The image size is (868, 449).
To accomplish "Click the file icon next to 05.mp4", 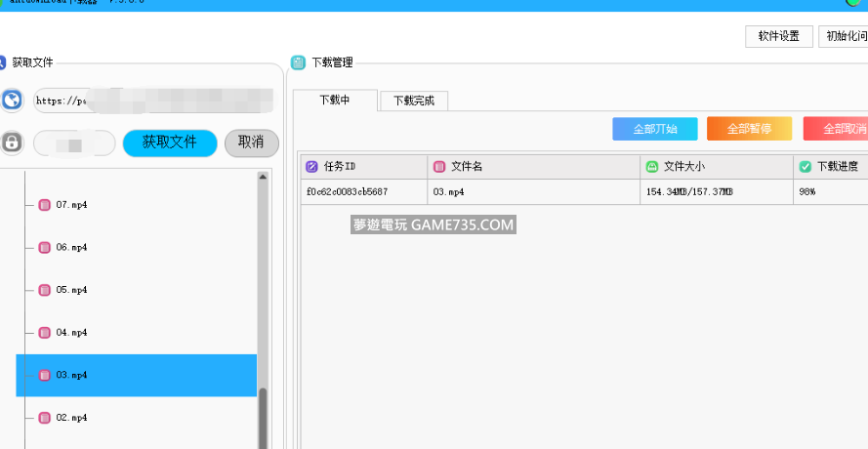I will [44, 290].
